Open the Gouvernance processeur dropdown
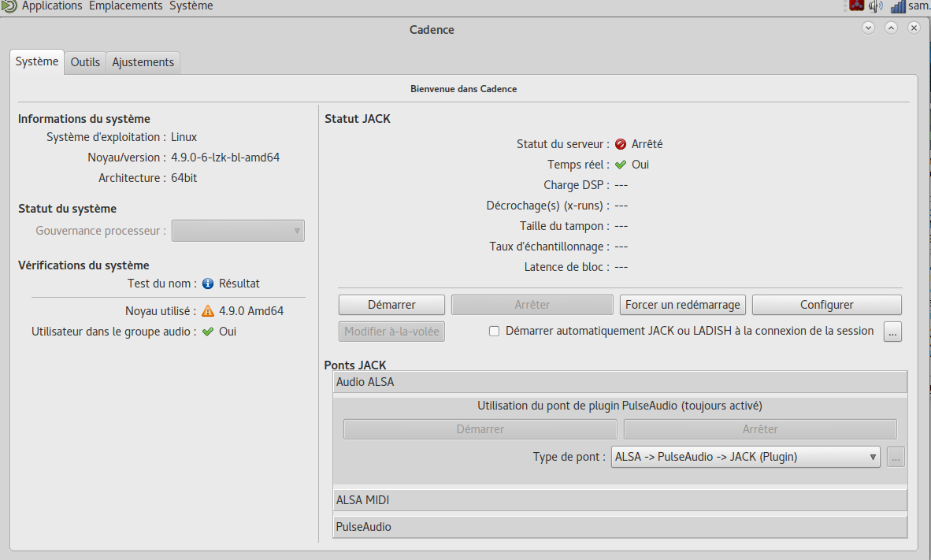Screen dimensions: 931x560 (238, 231)
